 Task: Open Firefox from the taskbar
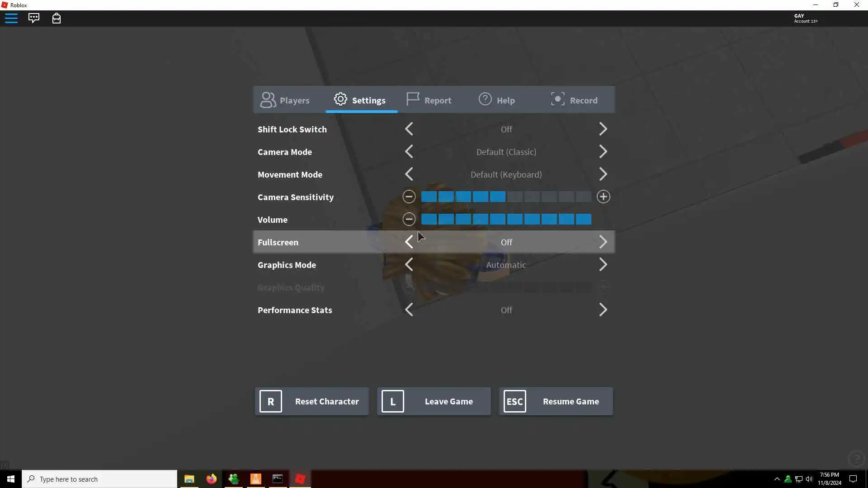click(x=211, y=479)
